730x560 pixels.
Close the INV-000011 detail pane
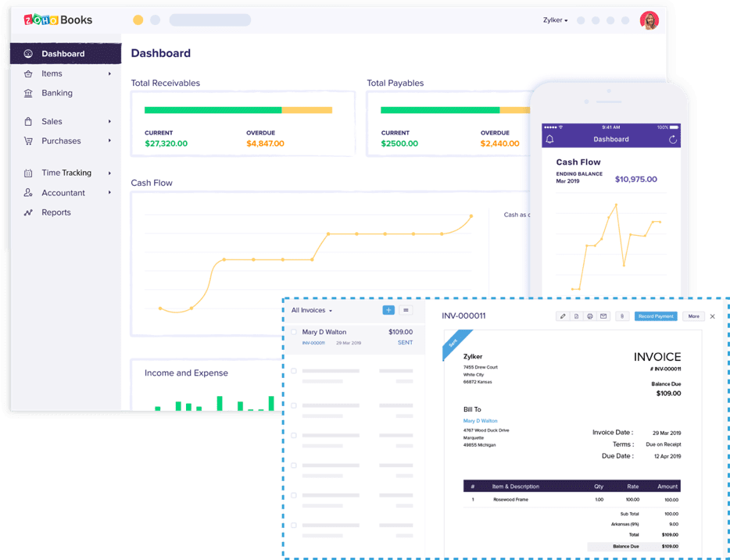point(712,316)
